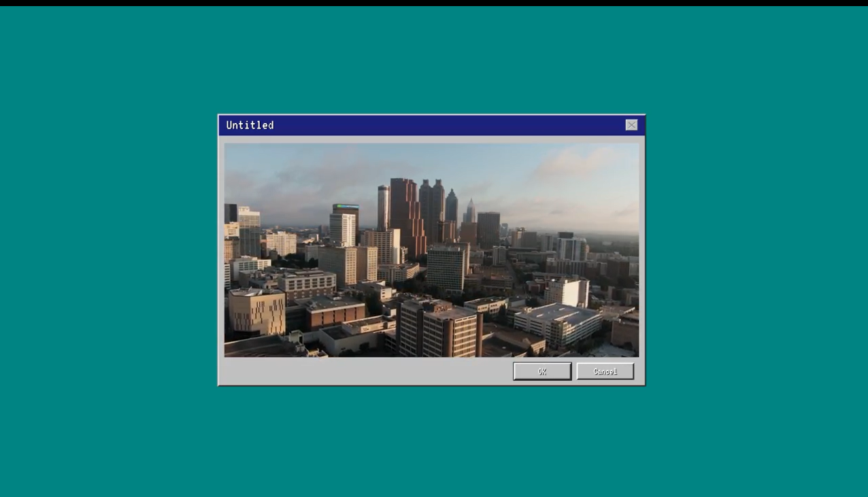Close the Untitled dialog with X icon
The width and height of the screenshot is (868, 497).
coord(631,125)
